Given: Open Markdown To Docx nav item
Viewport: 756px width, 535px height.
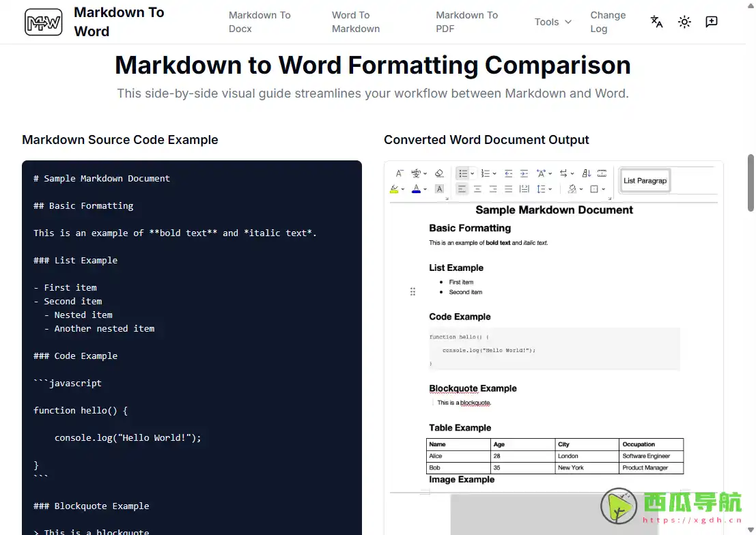Looking at the screenshot, I should [260, 22].
